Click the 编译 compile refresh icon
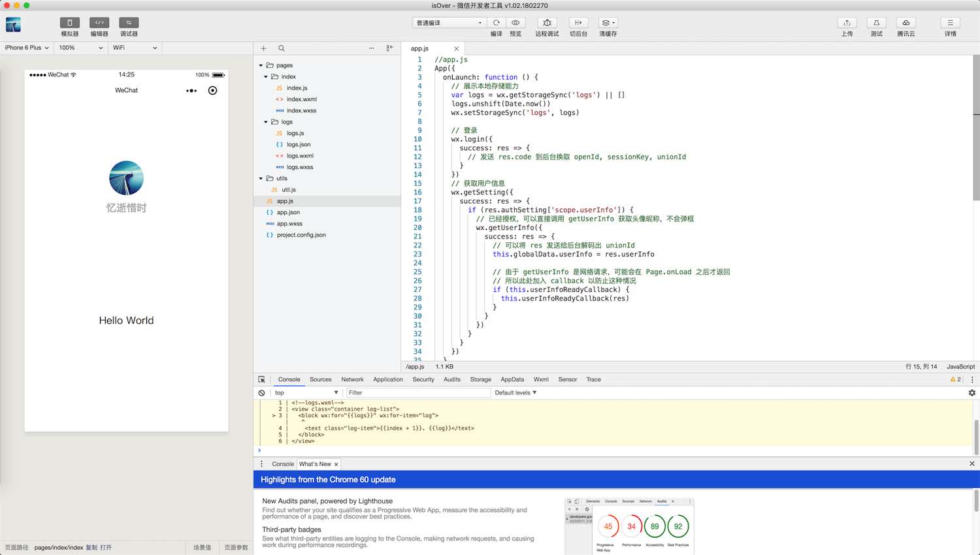This screenshot has height=555, width=980. (x=497, y=23)
